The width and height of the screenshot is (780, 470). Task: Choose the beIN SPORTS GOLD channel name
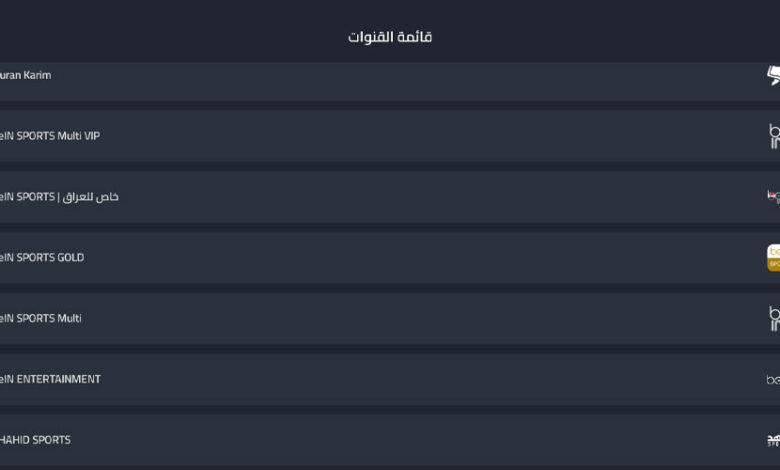(42, 258)
